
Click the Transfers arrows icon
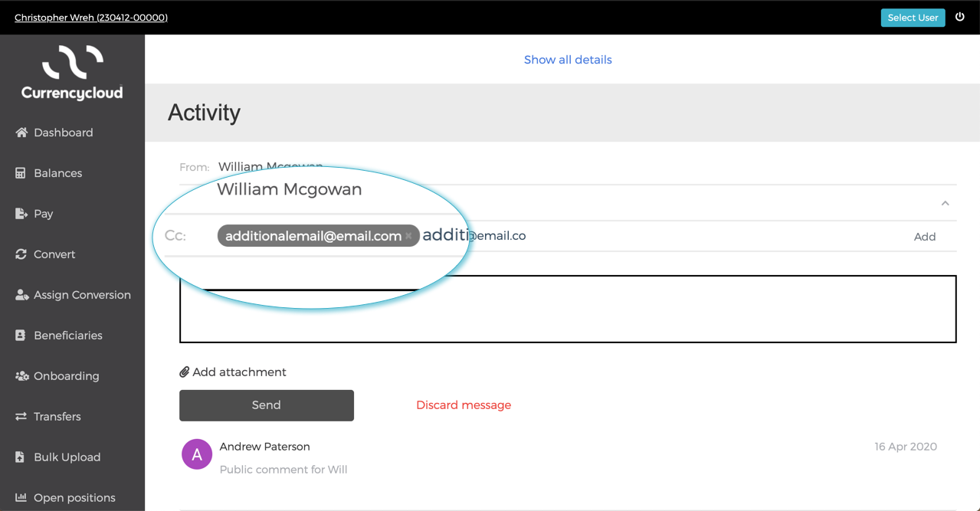click(21, 417)
